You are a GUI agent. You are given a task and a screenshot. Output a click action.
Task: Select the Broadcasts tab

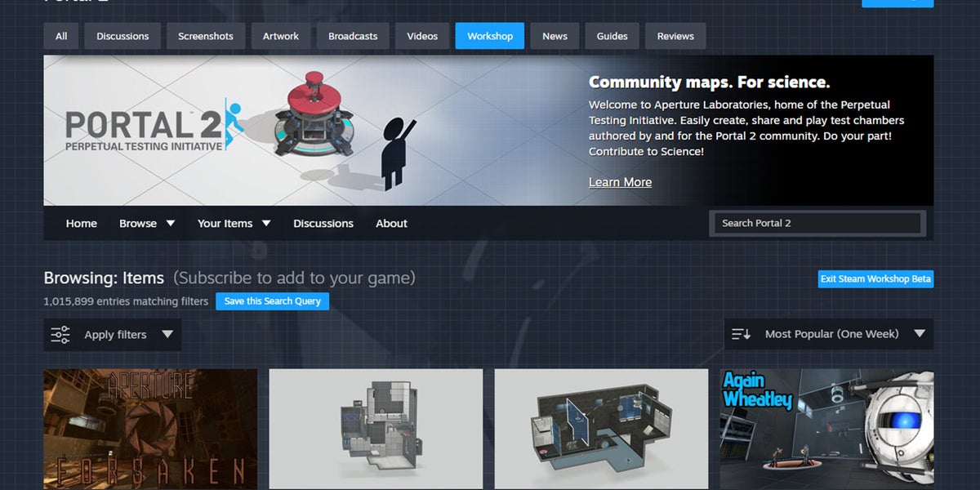353,36
